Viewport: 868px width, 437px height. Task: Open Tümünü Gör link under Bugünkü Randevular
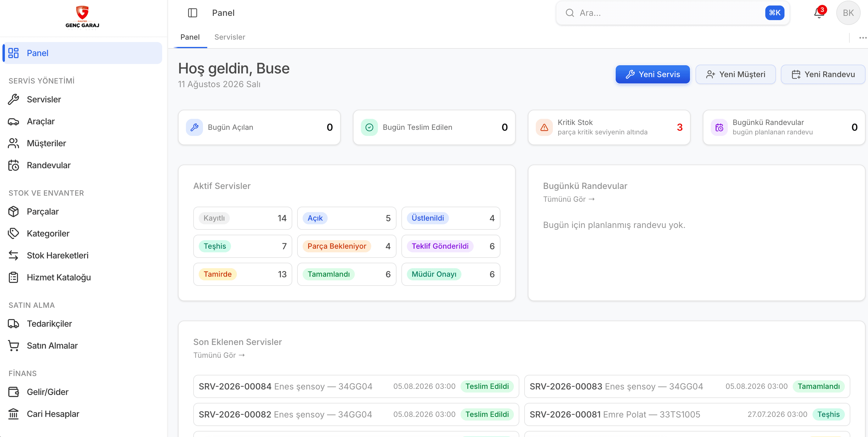click(569, 199)
